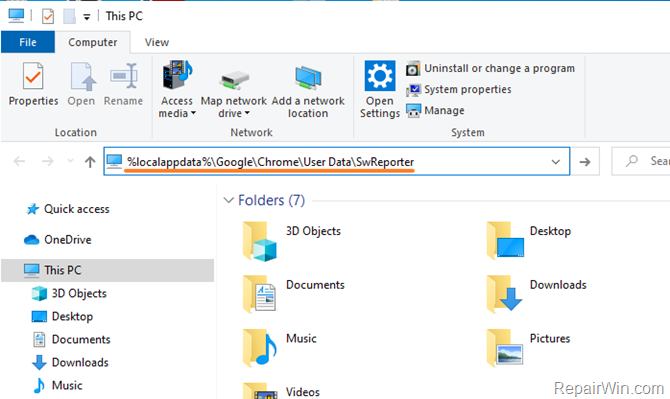Image resolution: width=670 pixels, height=399 pixels.
Task: Switch to the Computer ribbon tab
Action: pyautogui.click(x=93, y=42)
